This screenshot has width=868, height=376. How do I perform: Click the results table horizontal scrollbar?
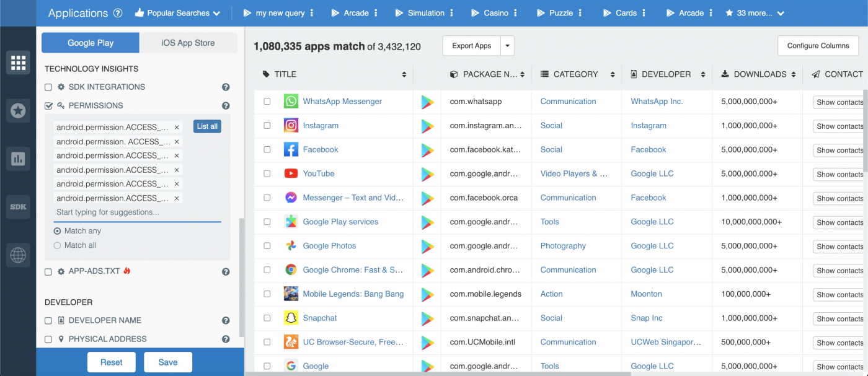point(438,374)
